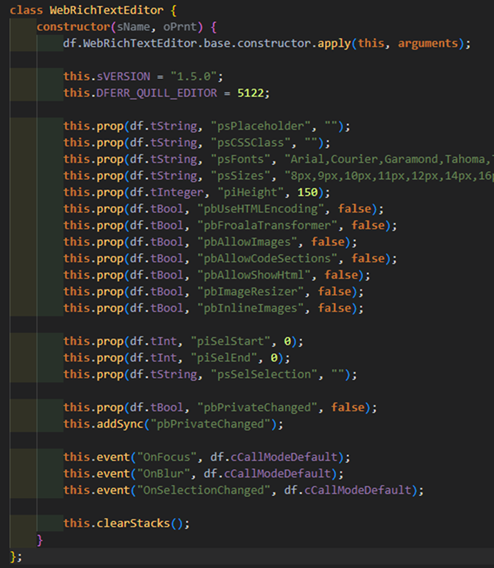
Task: Click false on the pbPrivateChanged line
Action: (x=348, y=408)
